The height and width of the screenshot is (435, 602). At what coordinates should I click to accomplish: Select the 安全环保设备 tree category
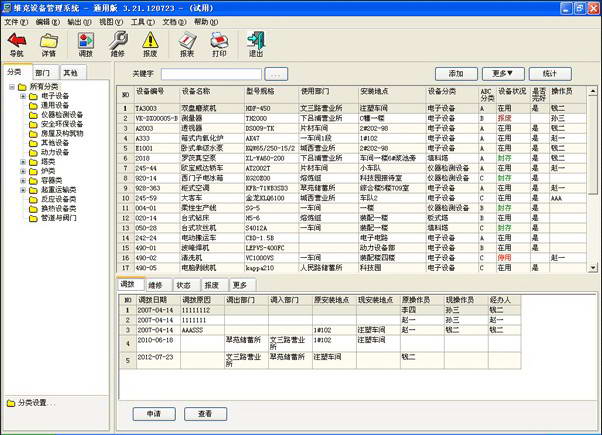click(62, 123)
